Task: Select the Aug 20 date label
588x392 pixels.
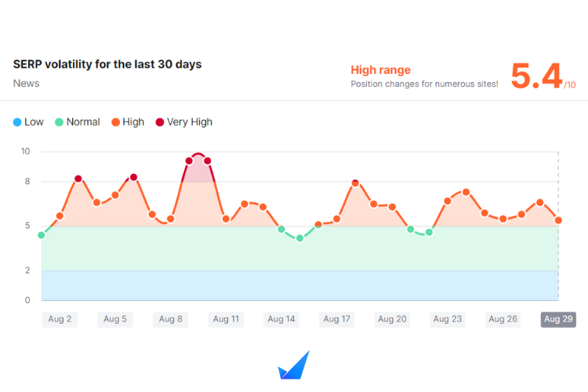Action: click(x=392, y=319)
